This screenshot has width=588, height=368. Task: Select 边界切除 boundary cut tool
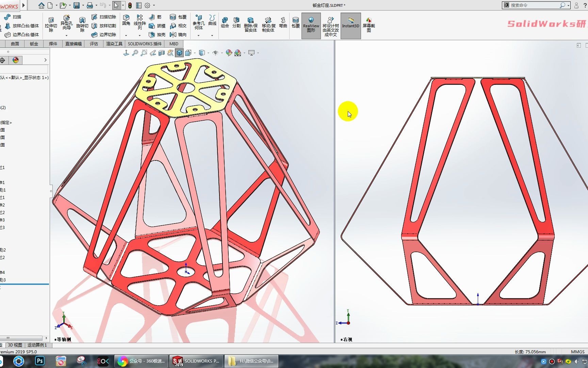pyautogui.click(x=104, y=34)
